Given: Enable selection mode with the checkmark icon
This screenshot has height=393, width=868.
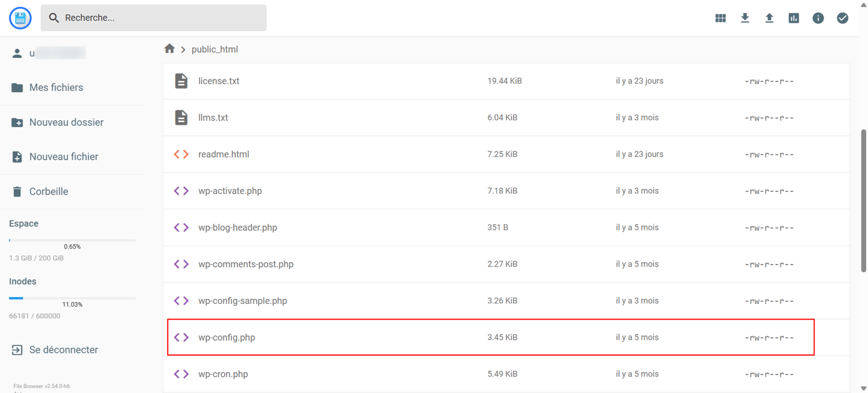Looking at the screenshot, I should [843, 17].
